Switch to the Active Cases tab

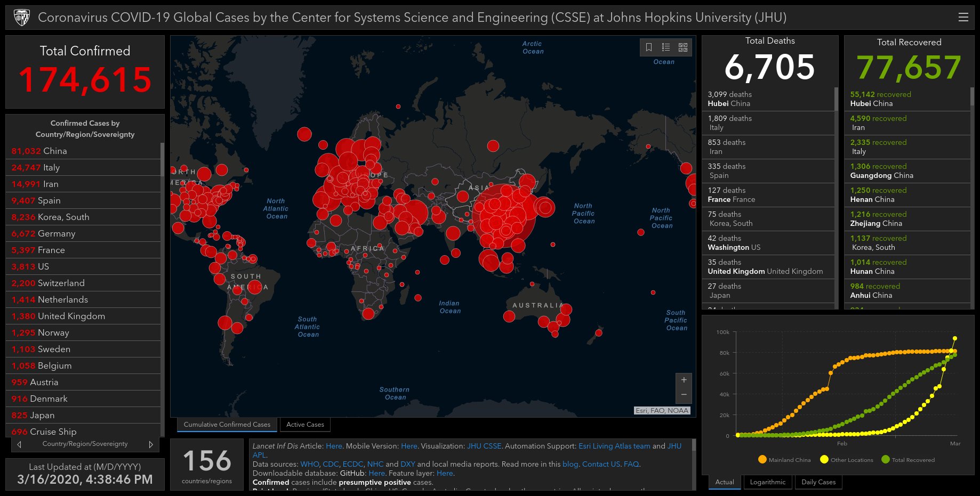(x=305, y=425)
